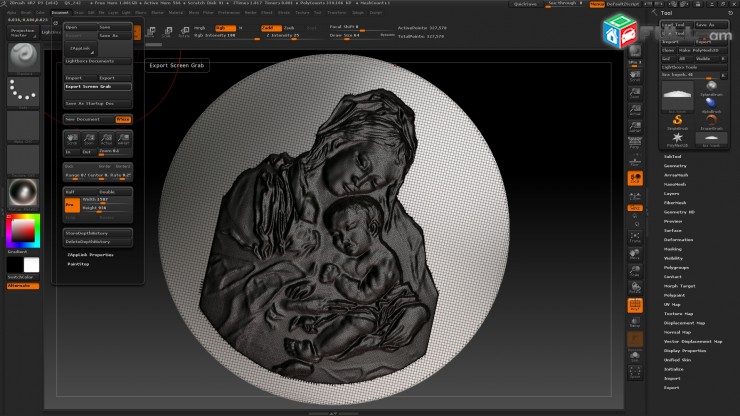This screenshot has width=740, height=416.
Task: Click the Scale view icon on right shelf
Action: tap(635, 271)
